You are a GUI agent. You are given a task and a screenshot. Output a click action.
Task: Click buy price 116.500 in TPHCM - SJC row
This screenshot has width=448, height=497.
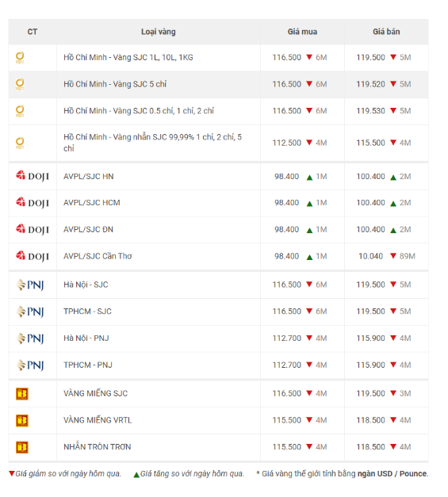(x=286, y=312)
